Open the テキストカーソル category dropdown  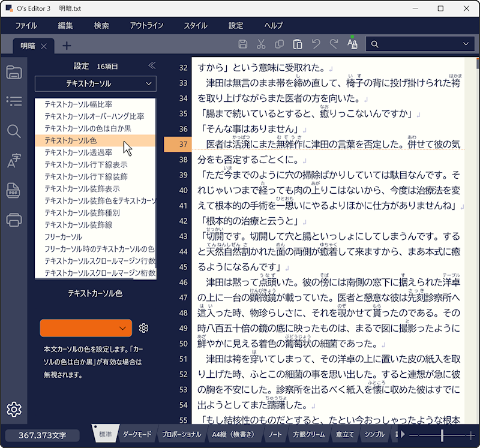click(95, 83)
